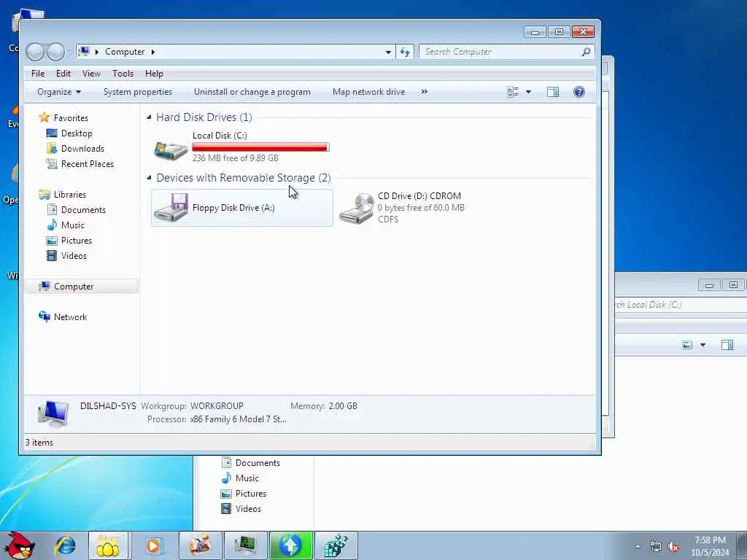Image resolution: width=747 pixels, height=560 pixels.
Task: Open Pictures in the background window
Action: coord(251,494)
